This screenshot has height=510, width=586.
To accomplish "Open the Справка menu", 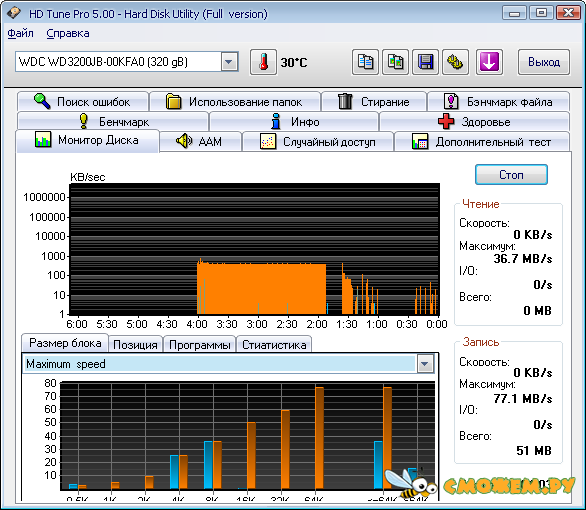I will click(x=68, y=34).
